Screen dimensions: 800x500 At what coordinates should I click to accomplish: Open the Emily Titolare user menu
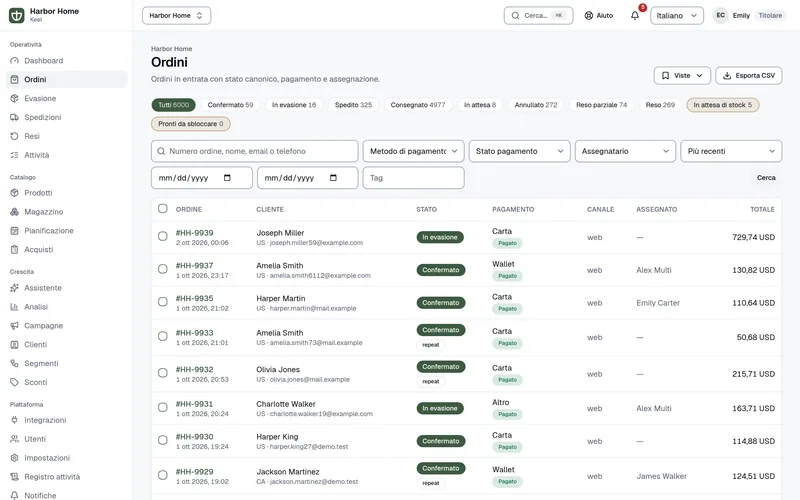749,15
